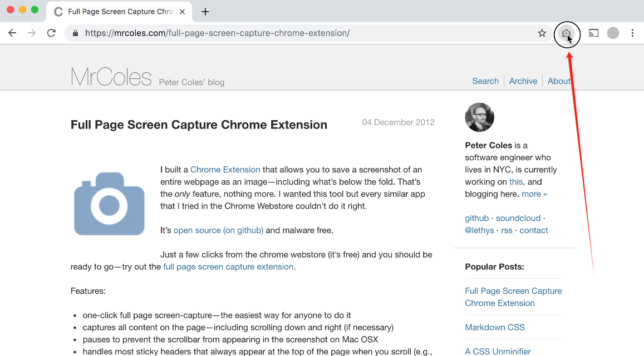
Task: Click the date '04 December 2012'
Action: (x=399, y=122)
